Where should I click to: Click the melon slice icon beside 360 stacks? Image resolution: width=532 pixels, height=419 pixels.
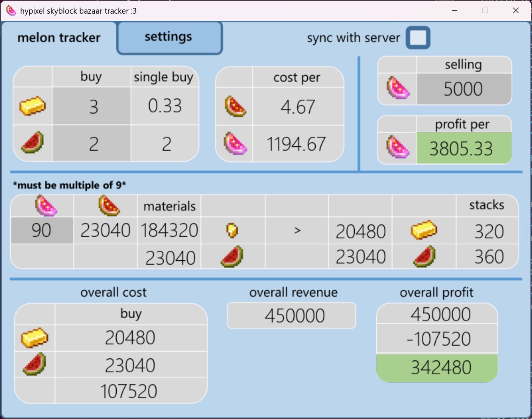pos(424,256)
